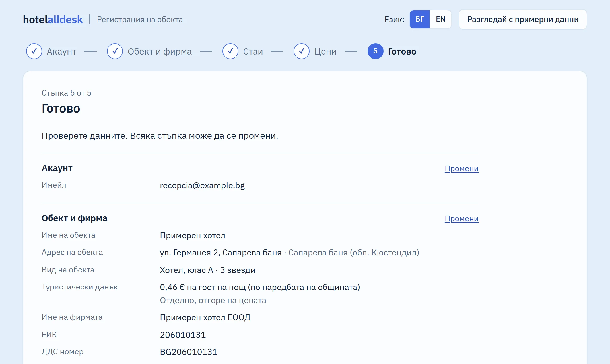The height and width of the screenshot is (364, 610).
Task: Click Промени link in Обект и фирма section
Action: coord(461,219)
